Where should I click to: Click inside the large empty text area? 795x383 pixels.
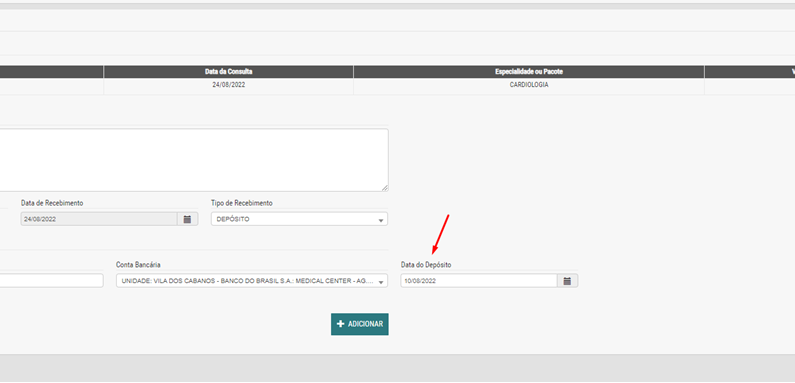point(193,160)
